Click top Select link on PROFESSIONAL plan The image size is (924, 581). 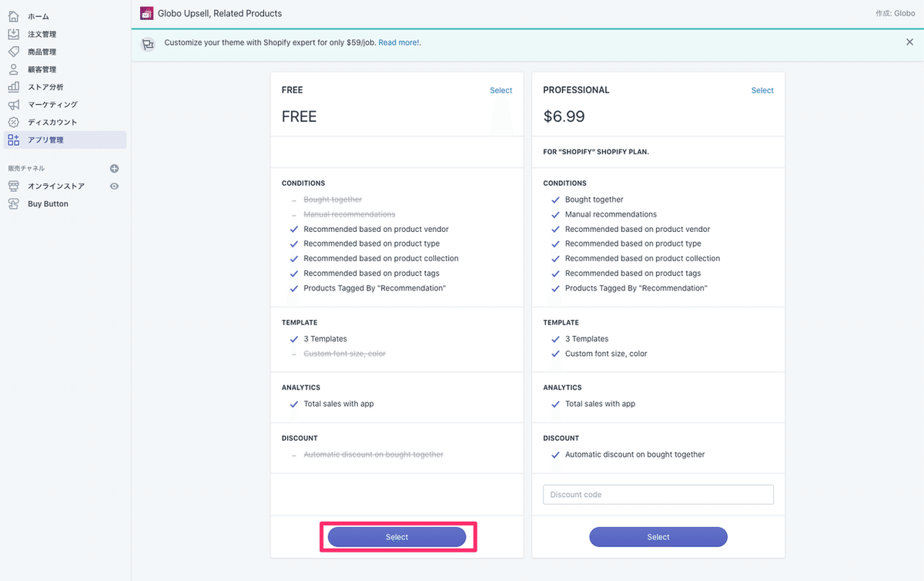[762, 90]
